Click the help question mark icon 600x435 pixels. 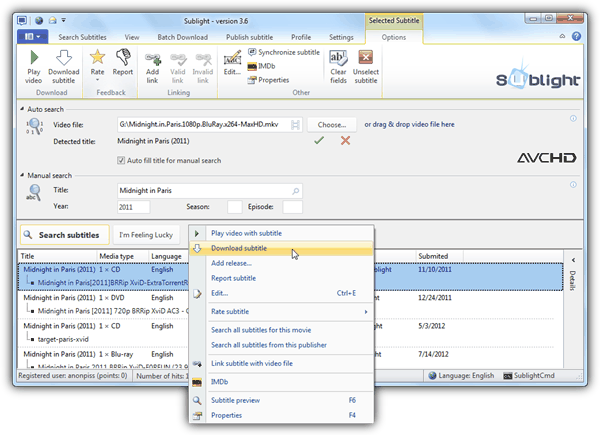pos(576,36)
